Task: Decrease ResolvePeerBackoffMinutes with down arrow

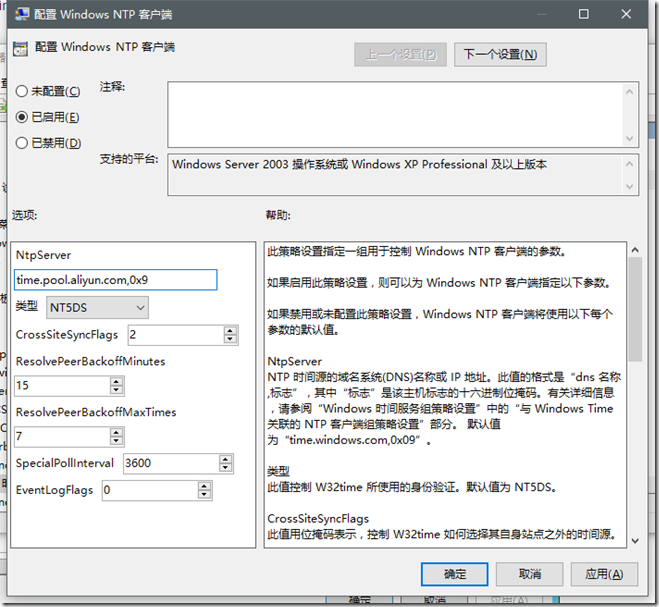Action: (x=116, y=390)
